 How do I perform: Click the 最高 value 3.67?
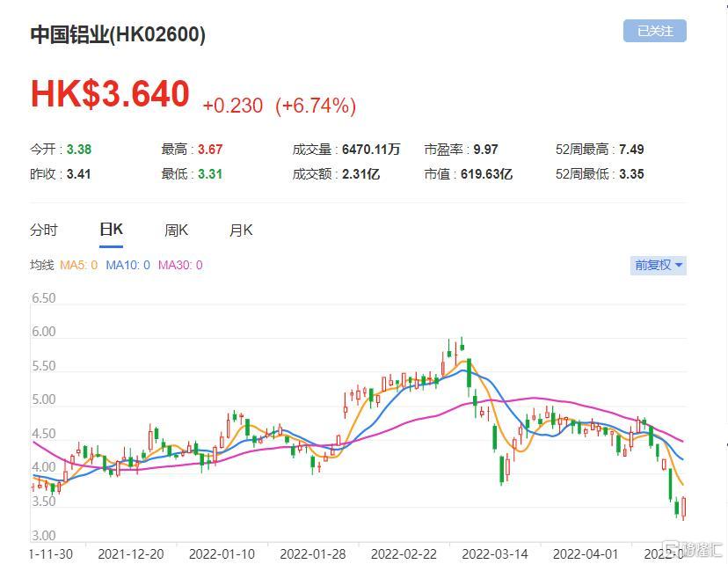coord(210,150)
